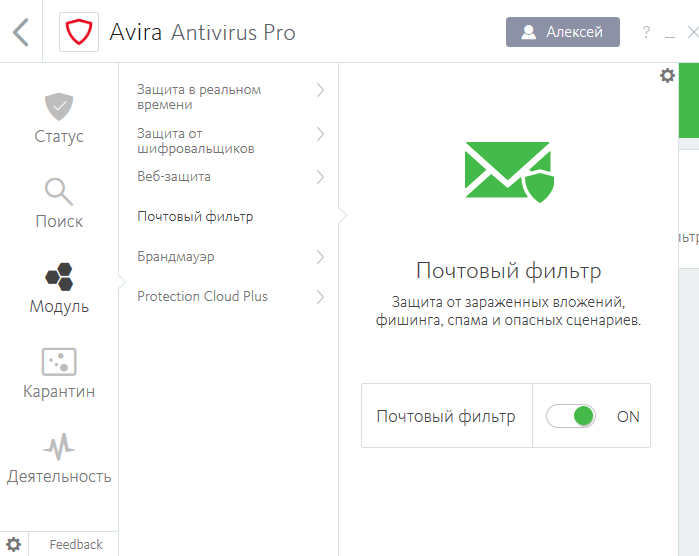Click the Статус label in sidebar
This screenshot has width=699, height=556.
coord(59,136)
